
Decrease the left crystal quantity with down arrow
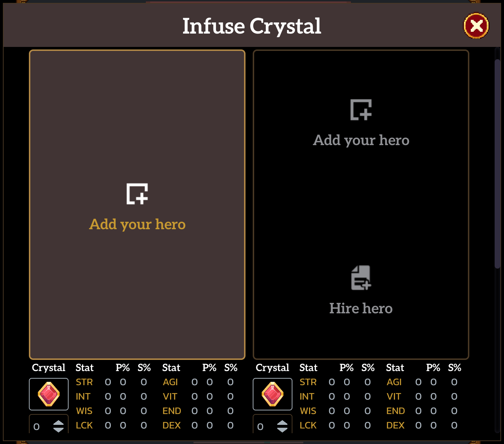[58, 430]
